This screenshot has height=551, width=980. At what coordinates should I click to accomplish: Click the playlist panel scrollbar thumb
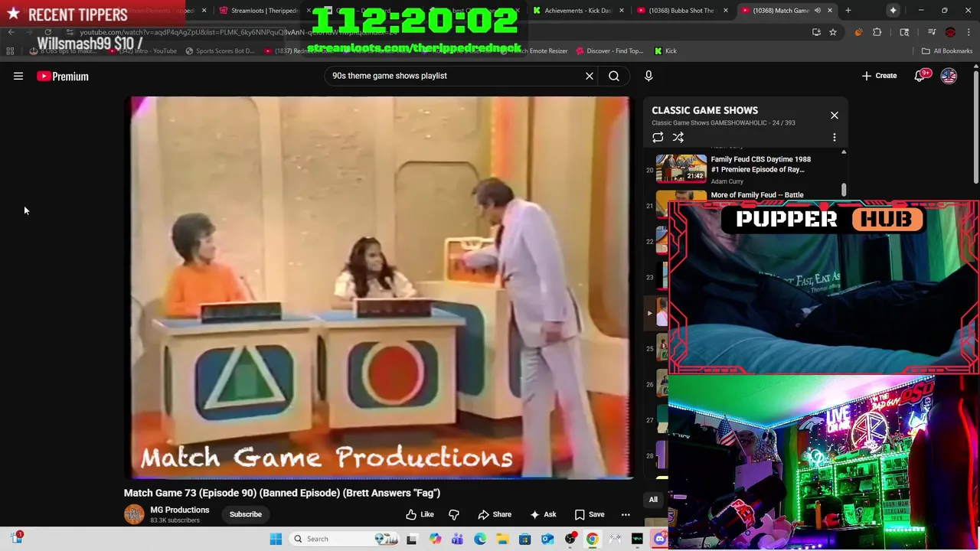[844, 189]
